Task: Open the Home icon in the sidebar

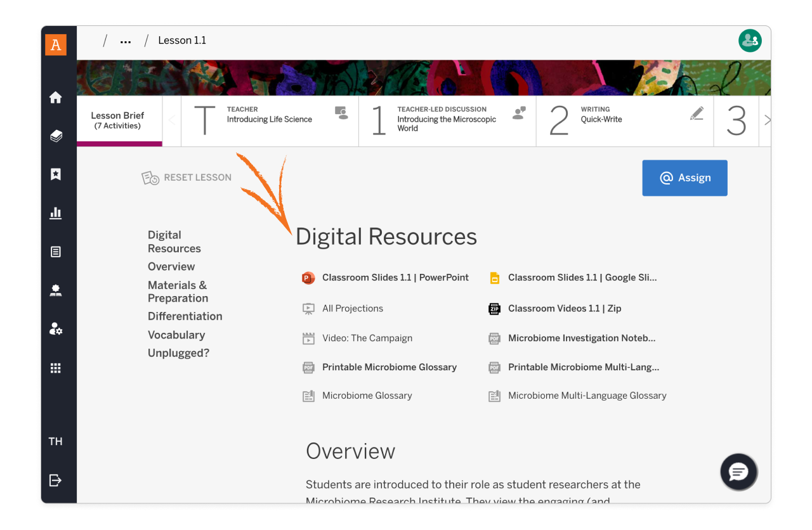Action: (55, 98)
